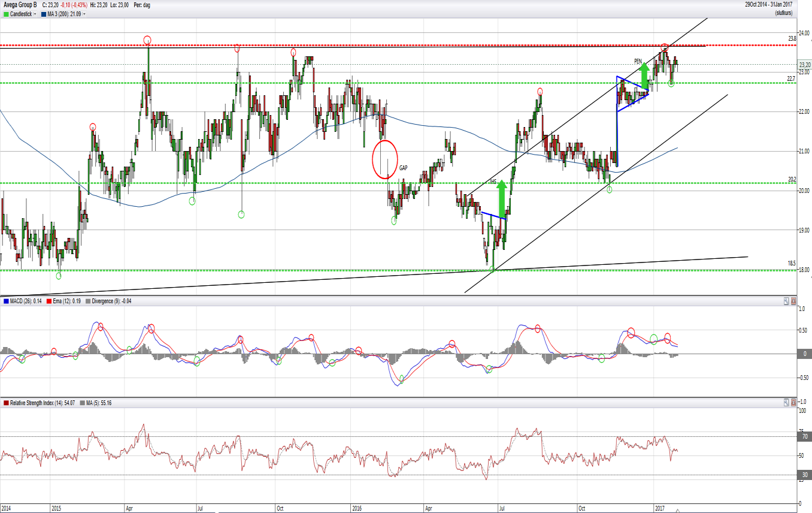Close the MACD indicator panel
The image size is (812, 513).
(793, 301)
